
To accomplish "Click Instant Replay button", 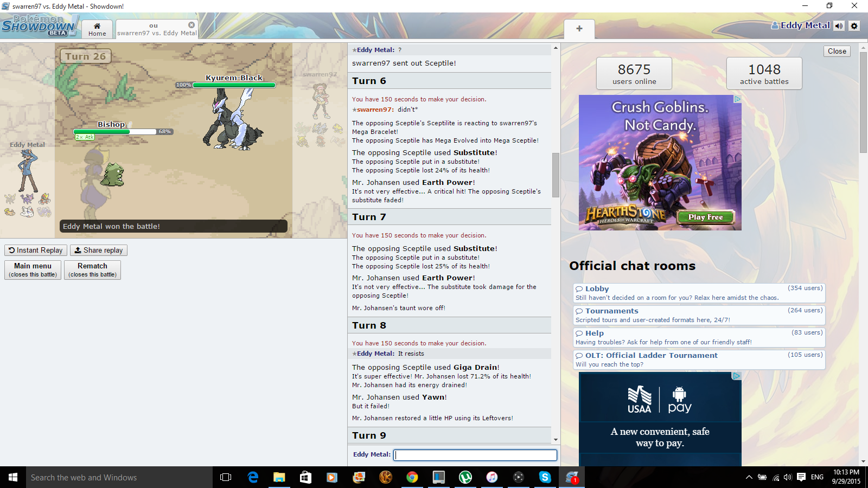I will (x=36, y=250).
